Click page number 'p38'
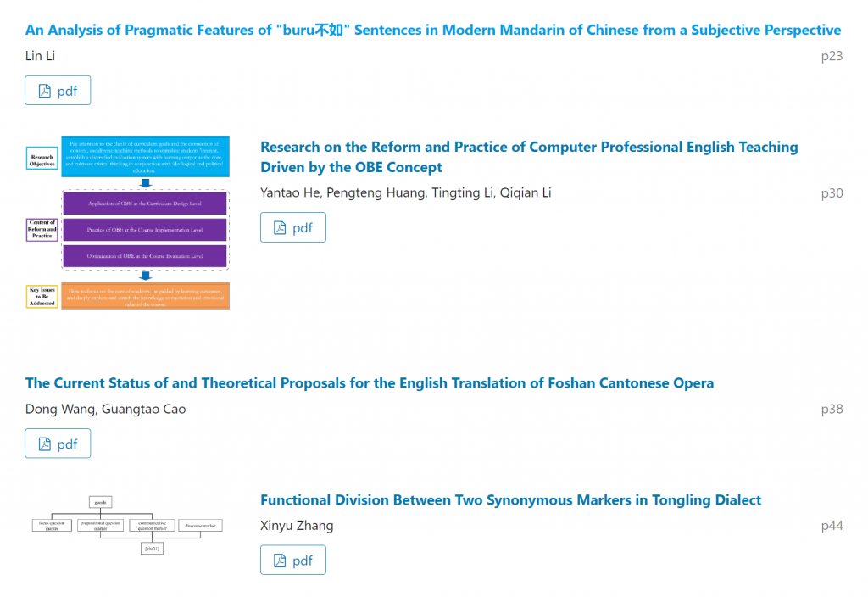Viewport: 868px width, 597px height. (x=832, y=410)
